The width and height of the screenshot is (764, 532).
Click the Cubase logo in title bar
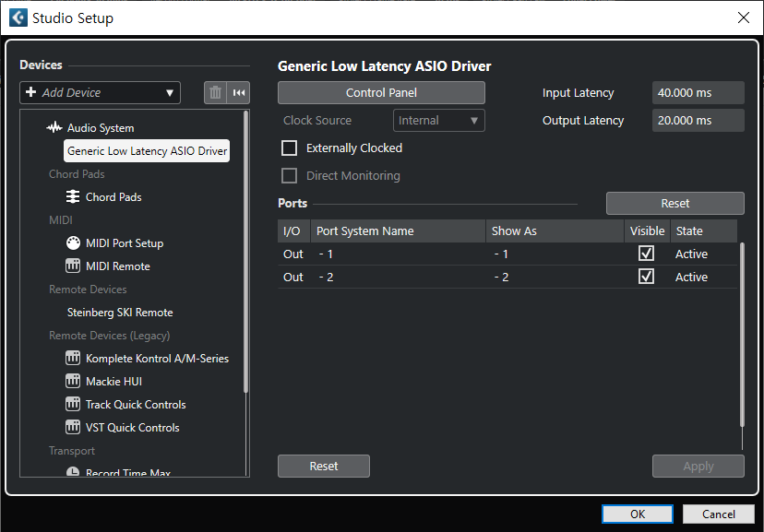(x=18, y=18)
